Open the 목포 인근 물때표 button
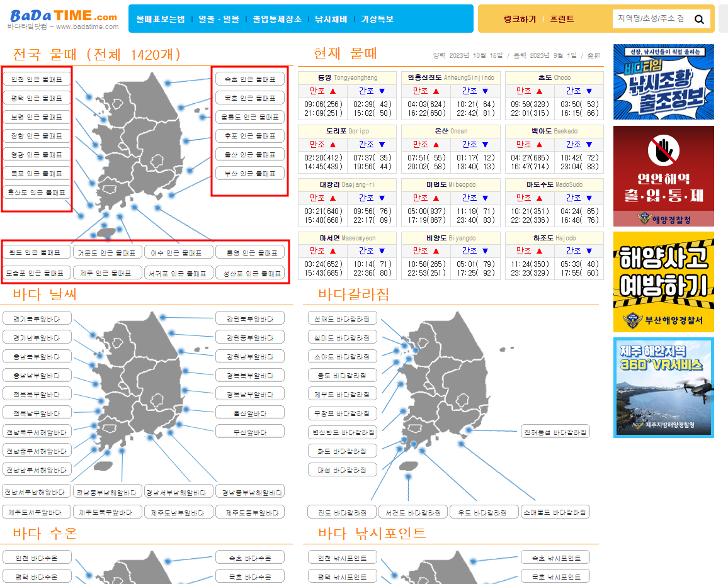 pos(37,174)
